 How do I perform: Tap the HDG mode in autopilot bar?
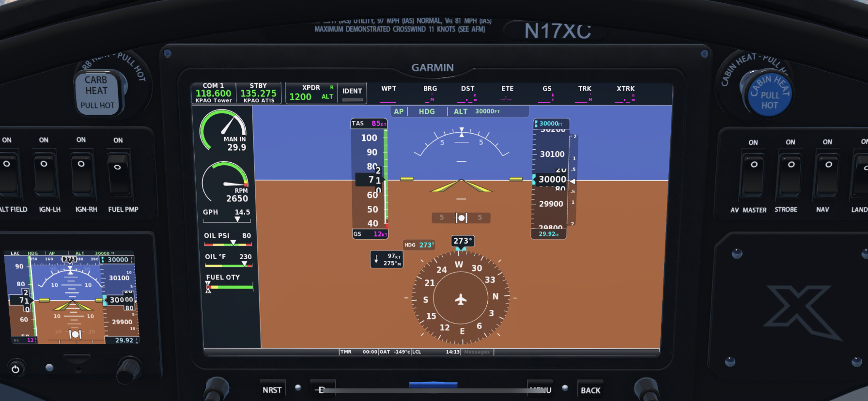tap(427, 111)
